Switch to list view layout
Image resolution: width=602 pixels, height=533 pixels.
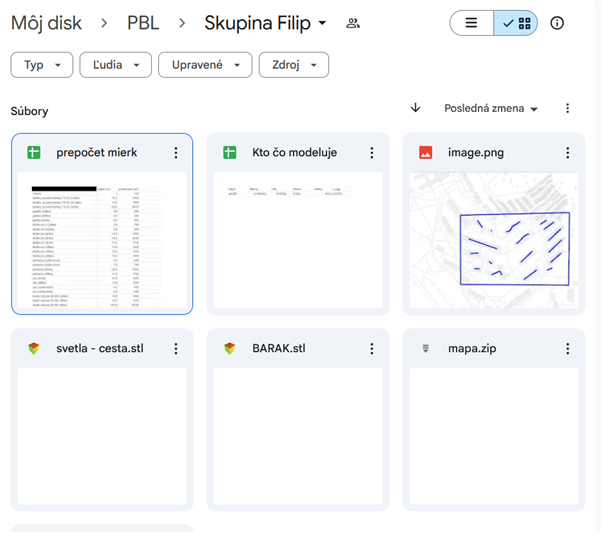(472, 23)
